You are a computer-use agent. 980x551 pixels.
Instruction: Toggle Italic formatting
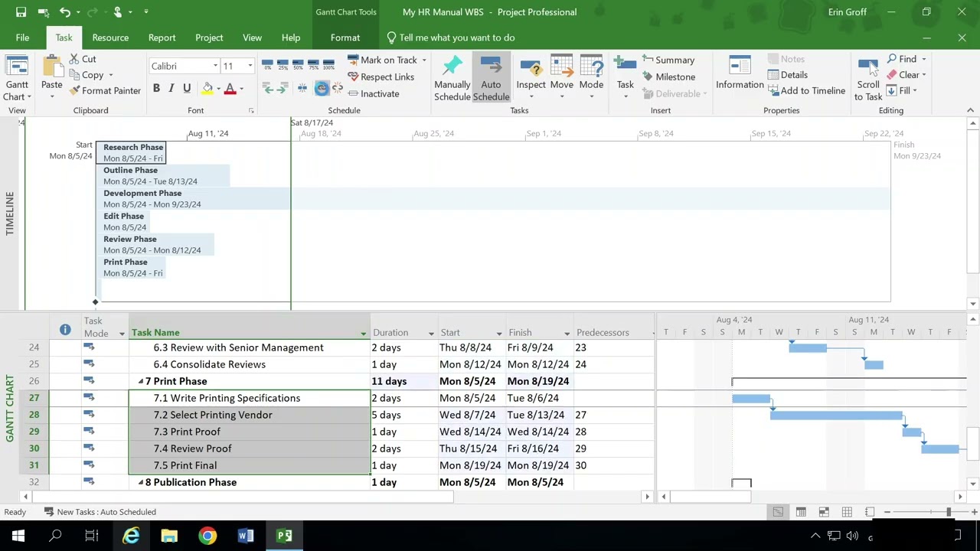click(x=171, y=89)
